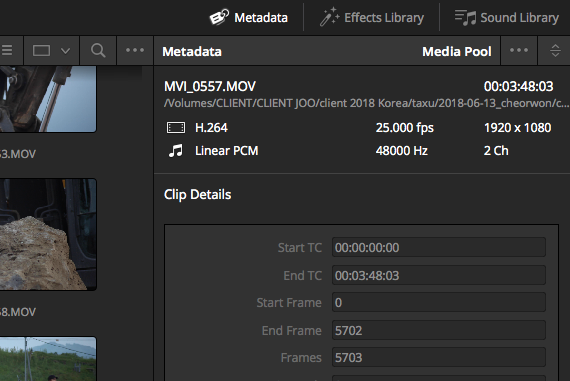Click the End Frame label
Image resolution: width=570 pixels, height=381 pixels.
[x=292, y=330]
